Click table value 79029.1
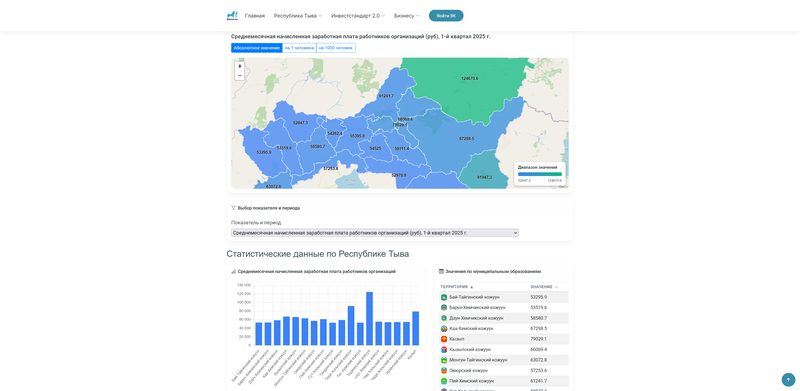 point(539,339)
